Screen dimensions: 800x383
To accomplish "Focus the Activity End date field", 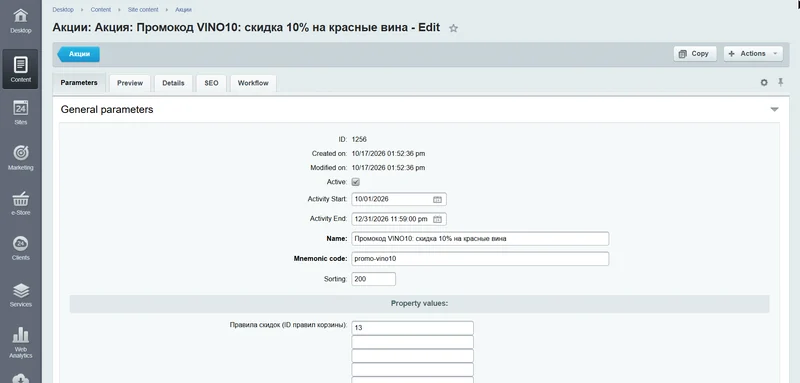I will coord(399,219).
